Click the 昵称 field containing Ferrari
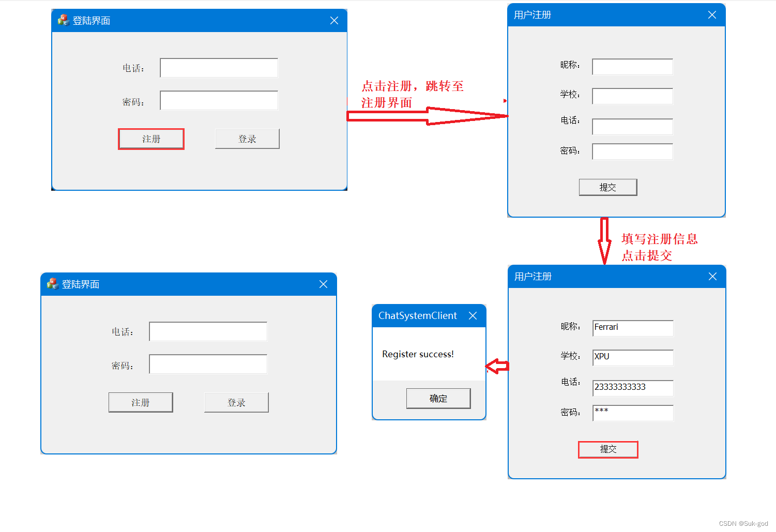Viewport: 776px width, 532px height. pyautogui.click(x=633, y=328)
